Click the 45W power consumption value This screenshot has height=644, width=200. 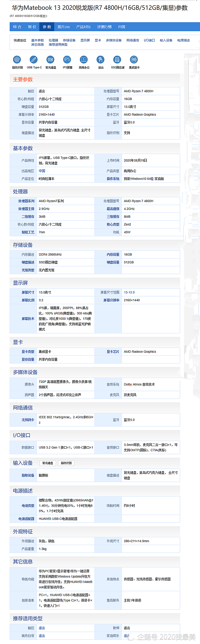coord(127,232)
